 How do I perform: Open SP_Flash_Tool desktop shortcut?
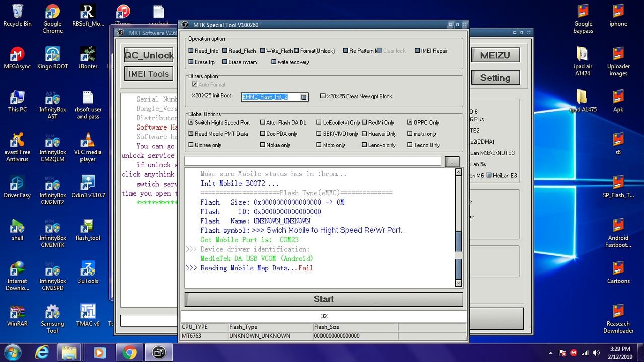pyautogui.click(x=618, y=187)
